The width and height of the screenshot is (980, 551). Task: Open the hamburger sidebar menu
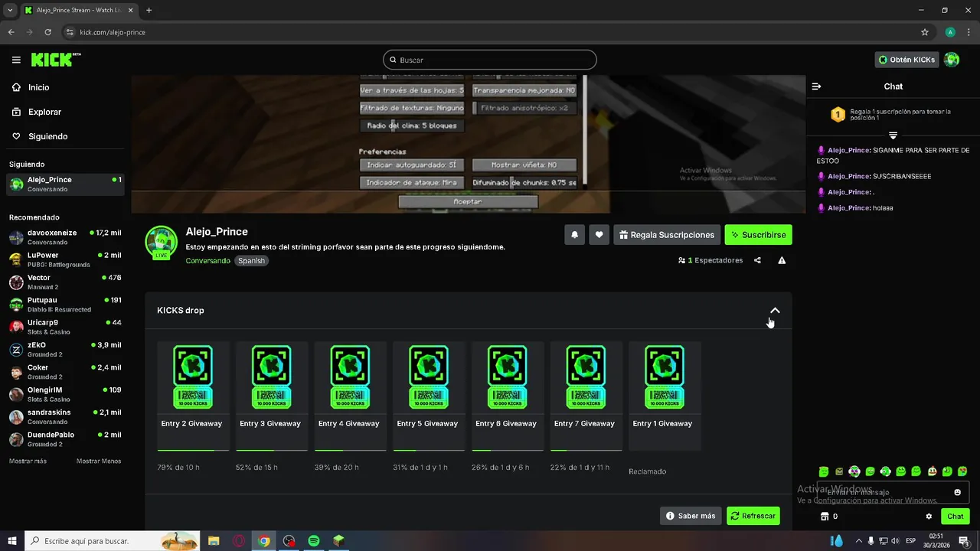coord(16,60)
